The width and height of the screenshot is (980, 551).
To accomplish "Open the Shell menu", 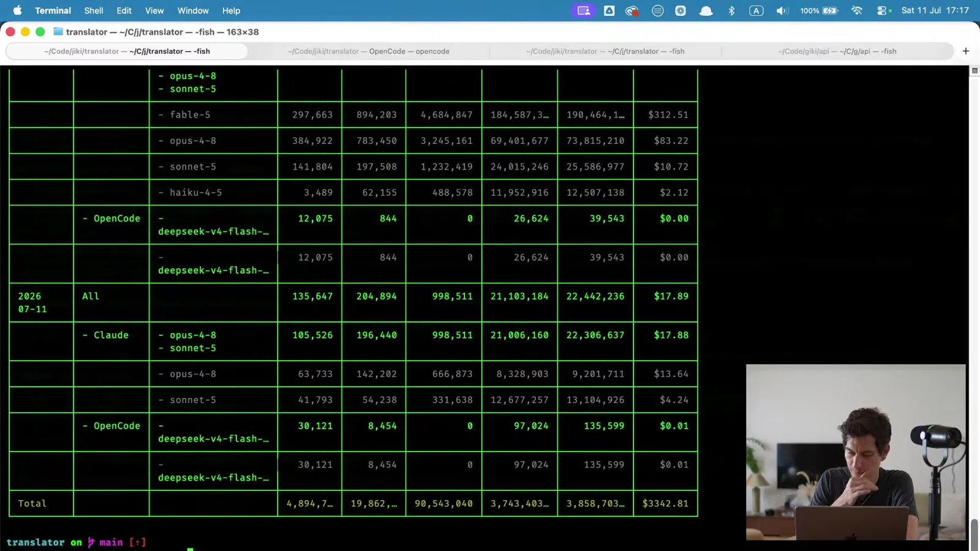I will [93, 10].
